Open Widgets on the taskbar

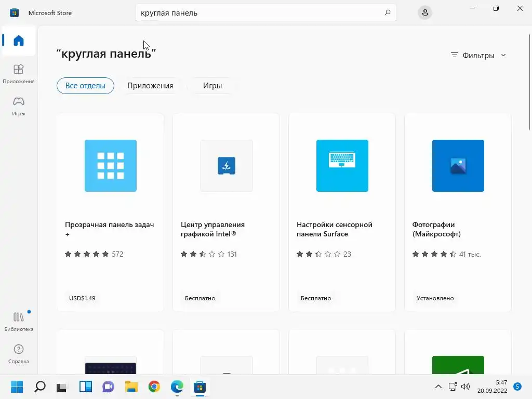86,387
